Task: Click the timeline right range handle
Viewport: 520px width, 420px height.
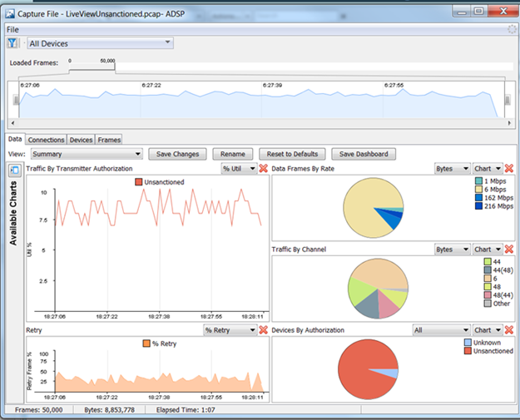Action: pyautogui.click(x=508, y=100)
